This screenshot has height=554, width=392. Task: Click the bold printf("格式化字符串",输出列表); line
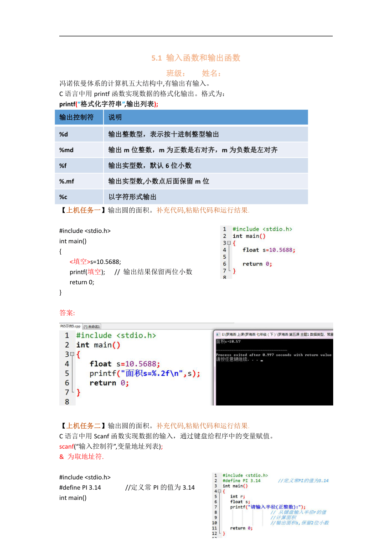(x=109, y=104)
